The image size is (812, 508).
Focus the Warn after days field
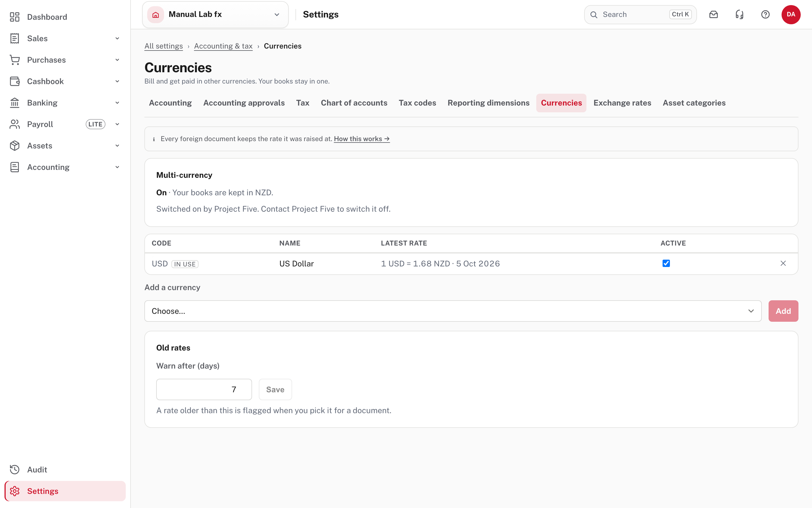point(204,389)
